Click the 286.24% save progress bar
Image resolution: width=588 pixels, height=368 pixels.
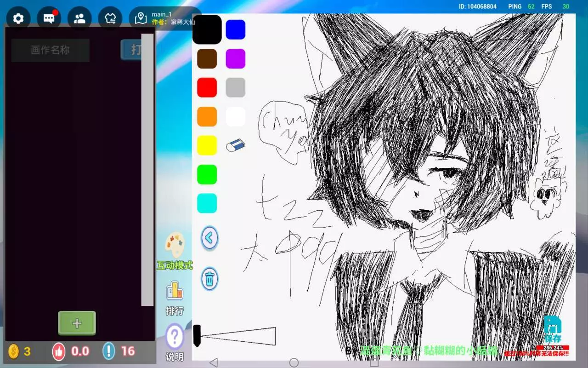553,348
